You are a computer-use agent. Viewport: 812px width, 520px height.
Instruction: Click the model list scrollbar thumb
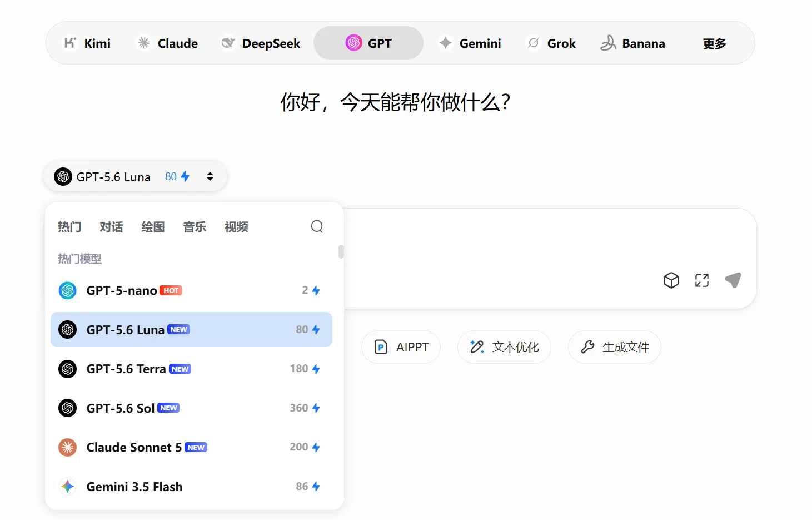click(x=341, y=252)
